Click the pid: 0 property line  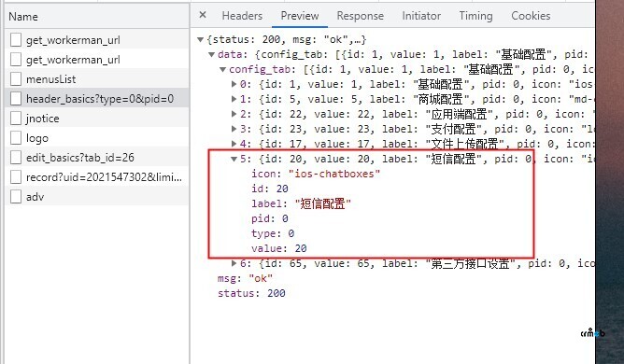[270, 218]
